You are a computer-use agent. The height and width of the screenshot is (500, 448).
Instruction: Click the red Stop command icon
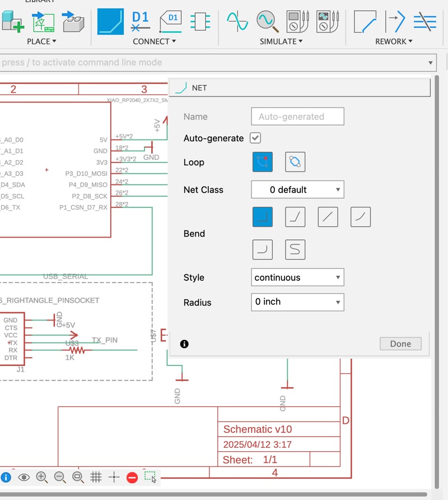[132, 478]
